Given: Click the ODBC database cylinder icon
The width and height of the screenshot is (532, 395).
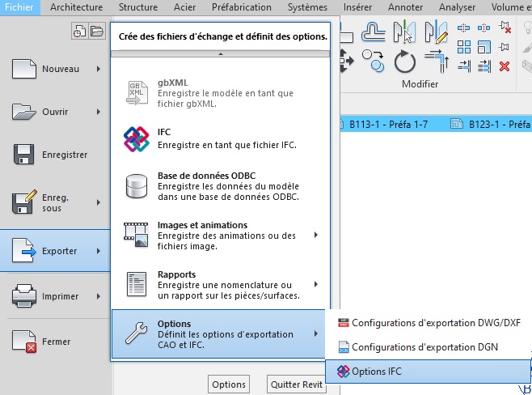Looking at the screenshot, I should pyautogui.click(x=137, y=186).
